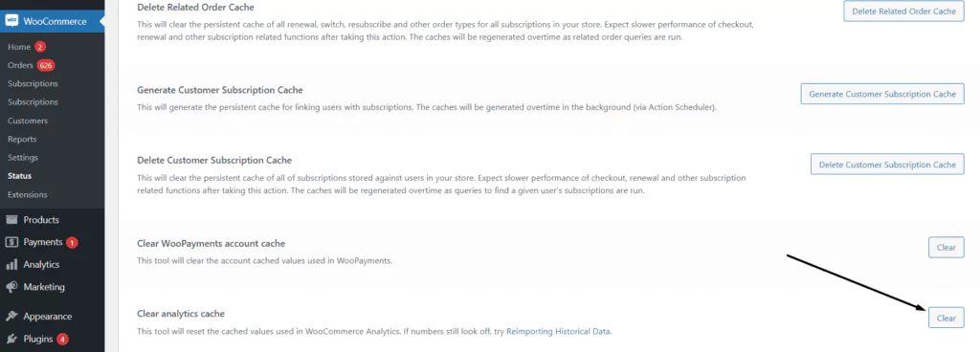The height and width of the screenshot is (352, 980).
Task: Open the Home submenu item
Action: click(x=19, y=47)
